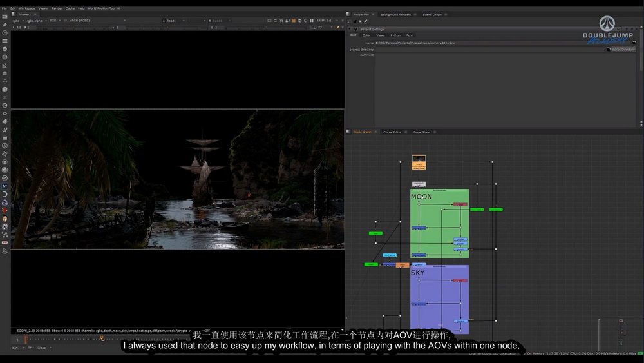Toggle viewer clipping warning icon
The height and width of the screenshot is (363, 644).
coord(281,21)
